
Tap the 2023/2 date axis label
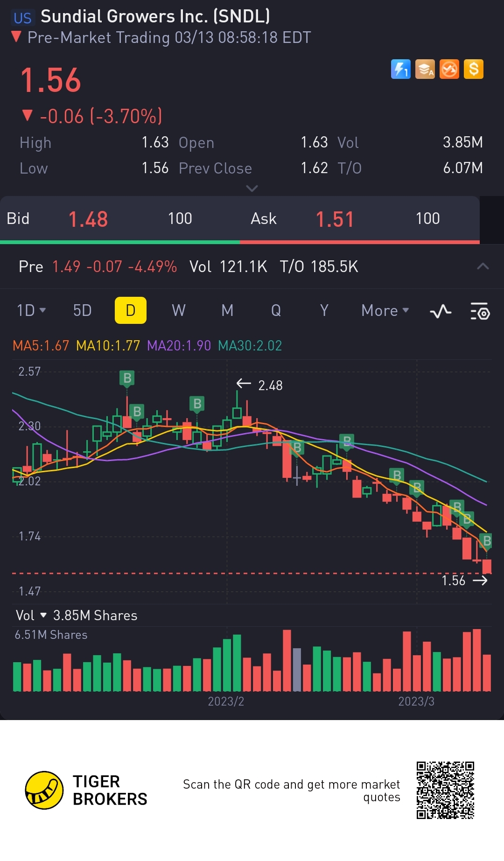[226, 701]
